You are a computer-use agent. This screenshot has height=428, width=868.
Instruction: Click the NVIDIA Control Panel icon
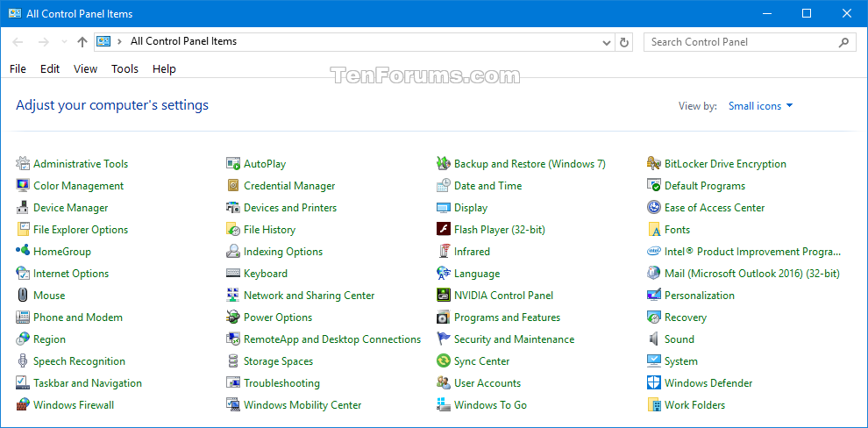pos(444,295)
